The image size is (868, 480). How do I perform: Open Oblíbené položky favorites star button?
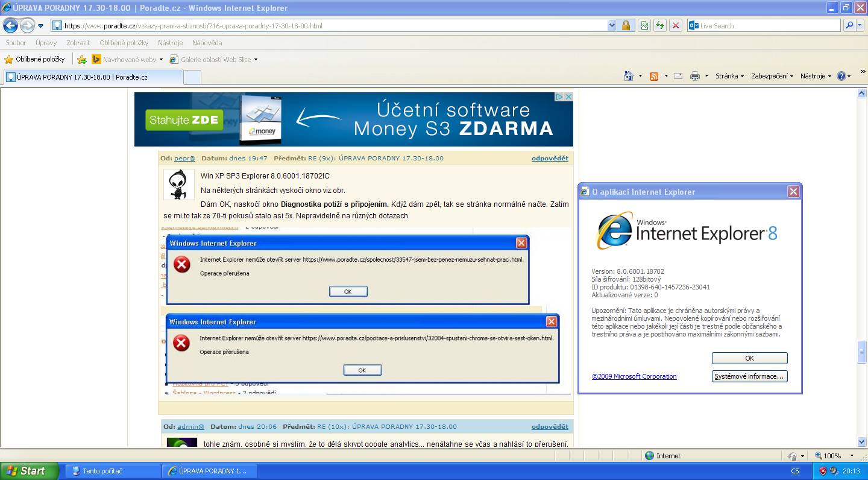(x=34, y=59)
